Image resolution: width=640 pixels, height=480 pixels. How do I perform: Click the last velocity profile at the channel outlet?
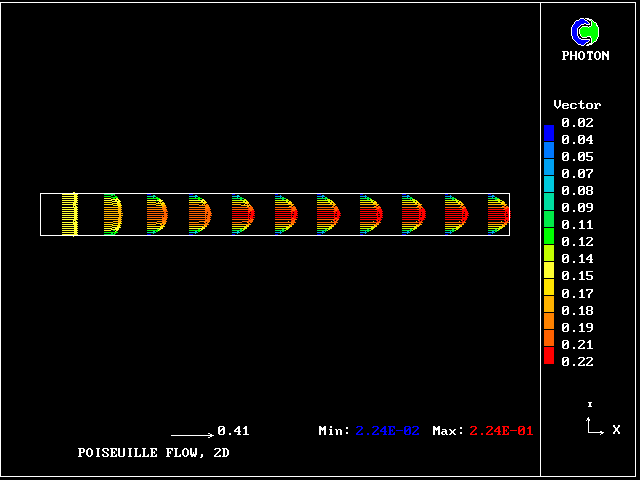(498, 214)
